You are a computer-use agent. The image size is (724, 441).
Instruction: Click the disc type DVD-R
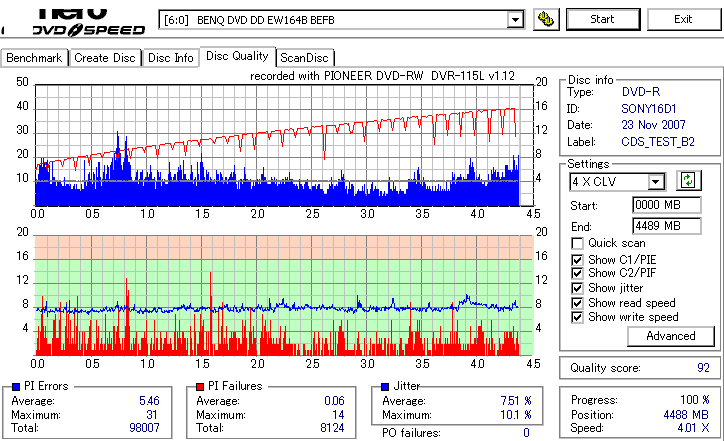tap(641, 92)
